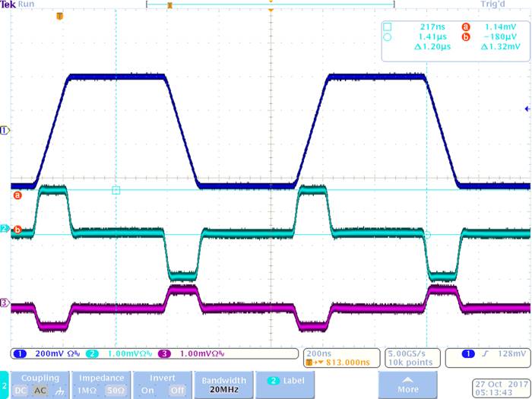
Task: Set coupling to DC
Action: pyautogui.click(x=21, y=390)
